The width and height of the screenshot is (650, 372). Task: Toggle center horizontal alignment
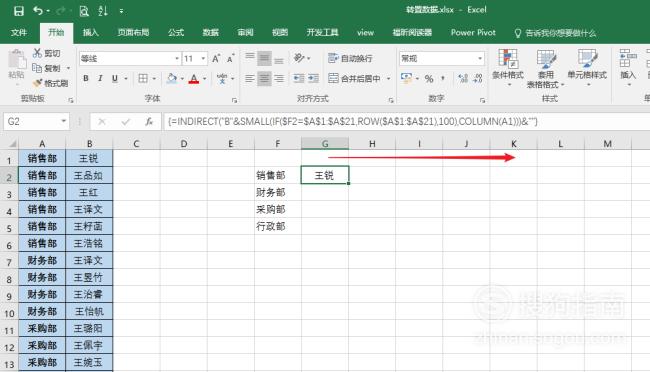pos(264,78)
